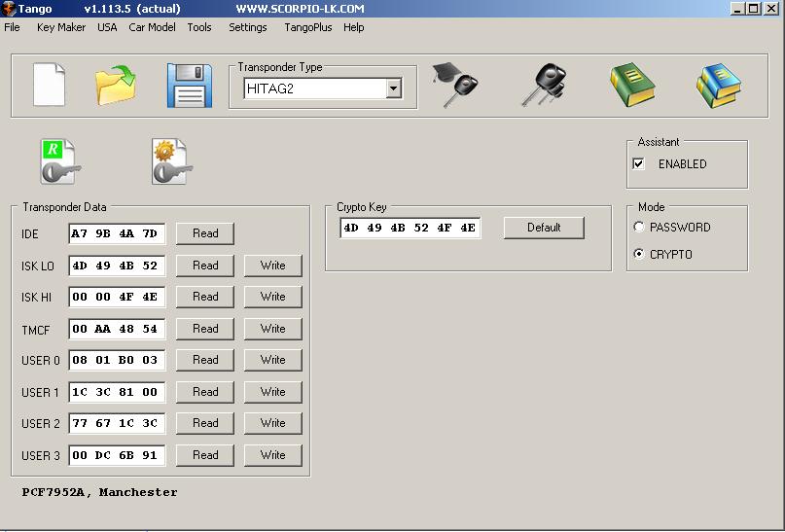The width and height of the screenshot is (785, 532).
Task: Click Write button for ISK HI
Action: [272, 297]
